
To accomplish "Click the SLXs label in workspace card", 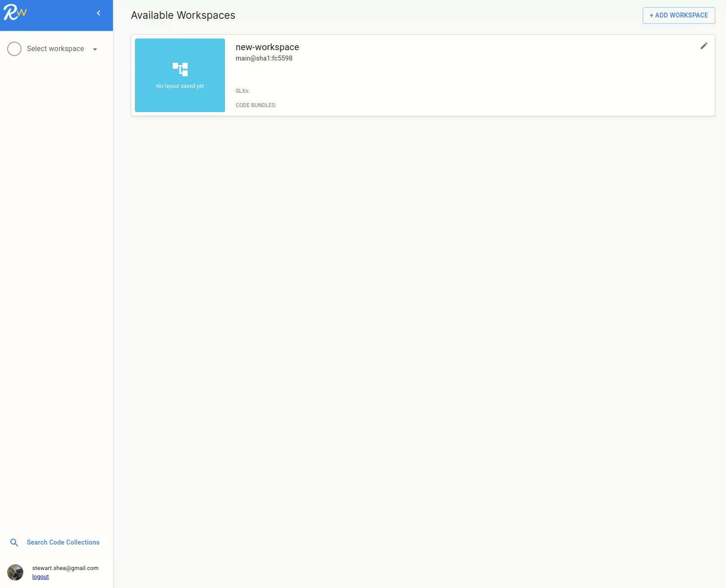I will coord(242,91).
